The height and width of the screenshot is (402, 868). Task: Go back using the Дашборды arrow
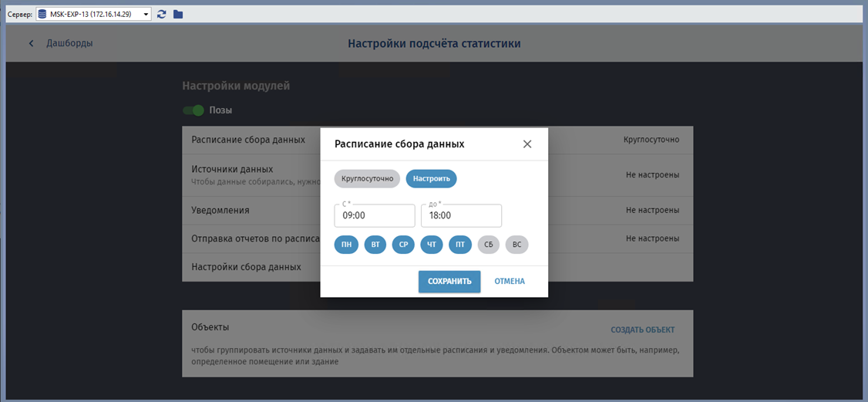[x=32, y=43]
